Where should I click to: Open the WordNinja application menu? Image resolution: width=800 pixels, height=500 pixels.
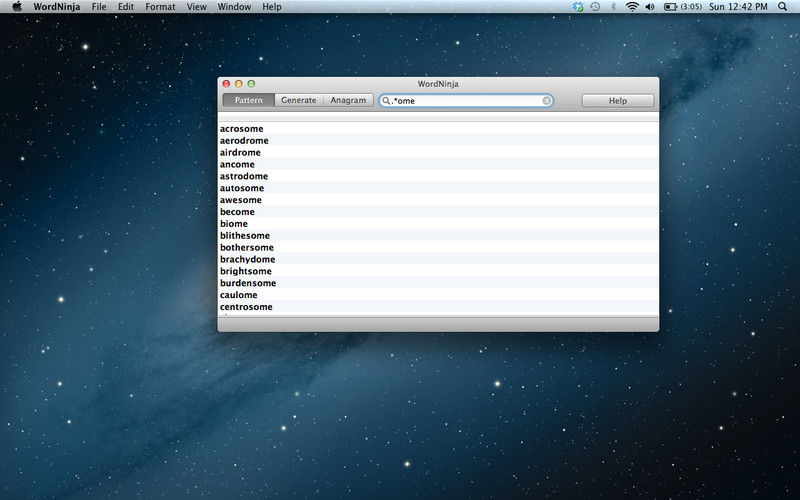[57, 7]
